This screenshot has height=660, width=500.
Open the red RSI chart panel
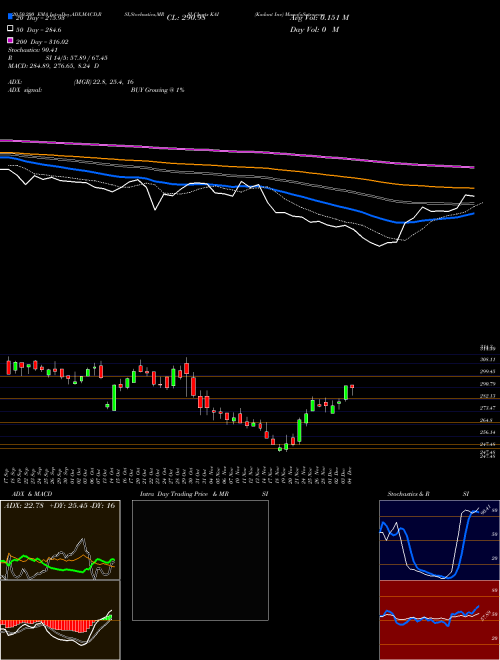[x=439, y=620]
